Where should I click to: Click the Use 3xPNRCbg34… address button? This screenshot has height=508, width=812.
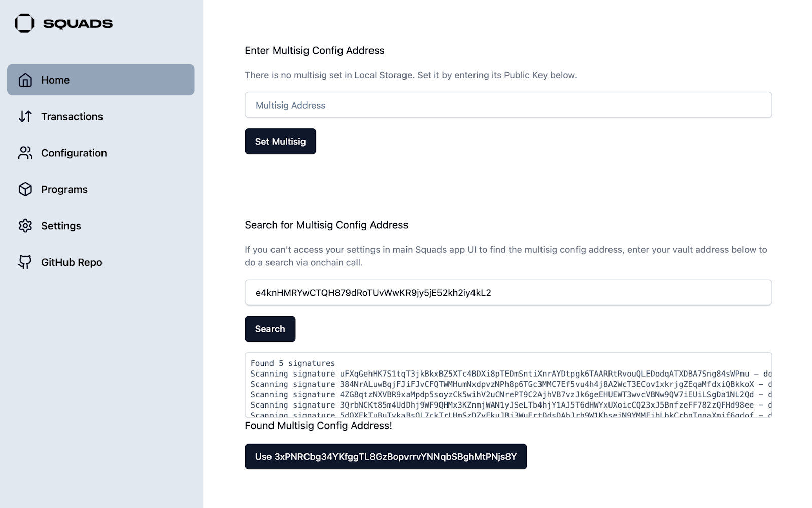point(386,457)
